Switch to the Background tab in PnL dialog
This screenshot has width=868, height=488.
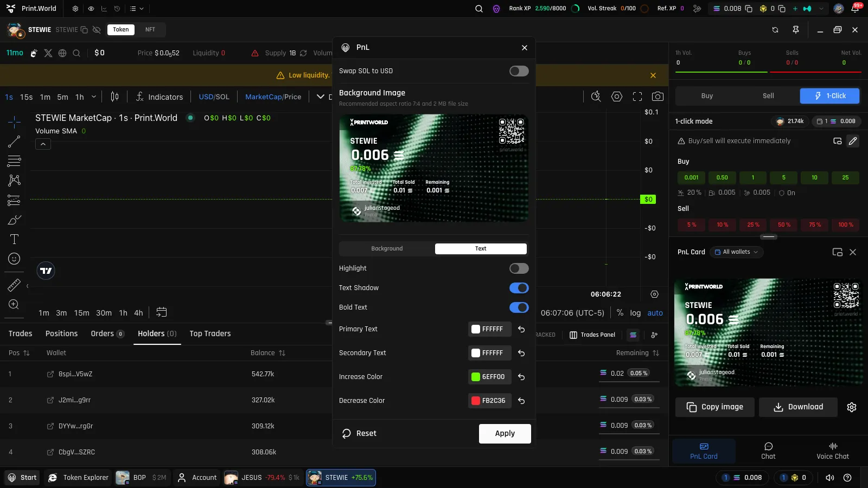[387, 249]
